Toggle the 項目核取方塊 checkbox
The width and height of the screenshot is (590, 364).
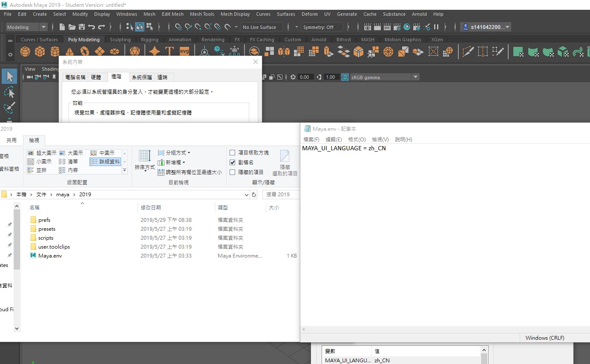232,152
